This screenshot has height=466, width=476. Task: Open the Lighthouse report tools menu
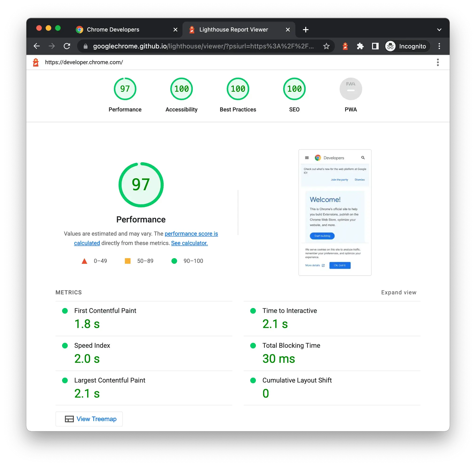click(x=438, y=62)
